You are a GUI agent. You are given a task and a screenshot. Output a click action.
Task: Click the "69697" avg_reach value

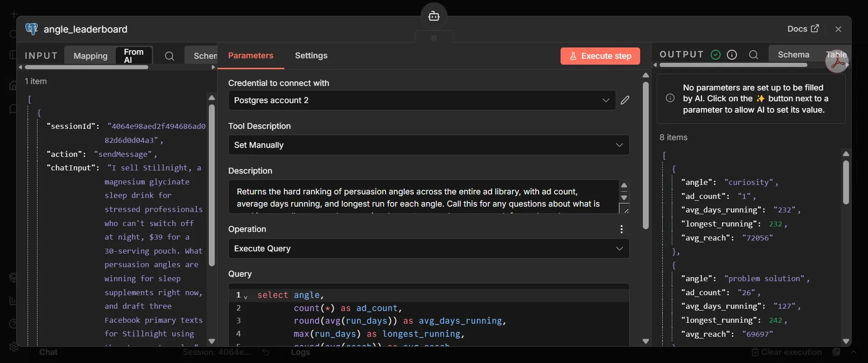point(758,334)
